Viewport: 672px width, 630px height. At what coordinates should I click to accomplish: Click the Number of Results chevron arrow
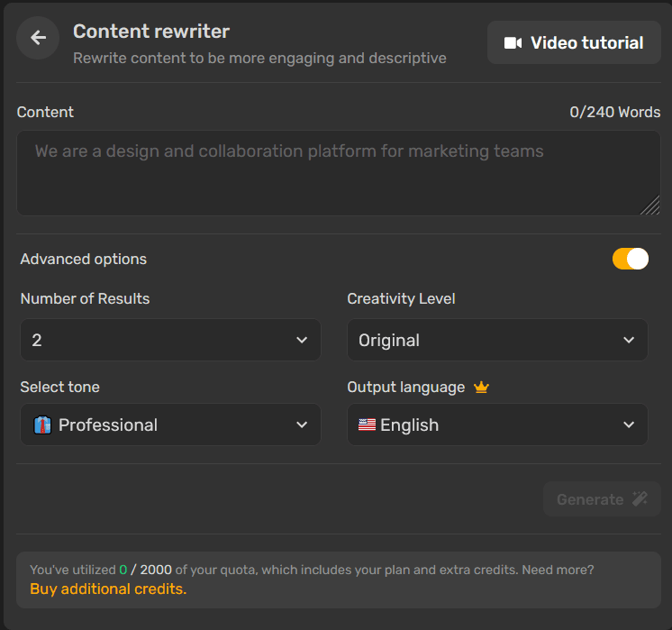click(301, 340)
